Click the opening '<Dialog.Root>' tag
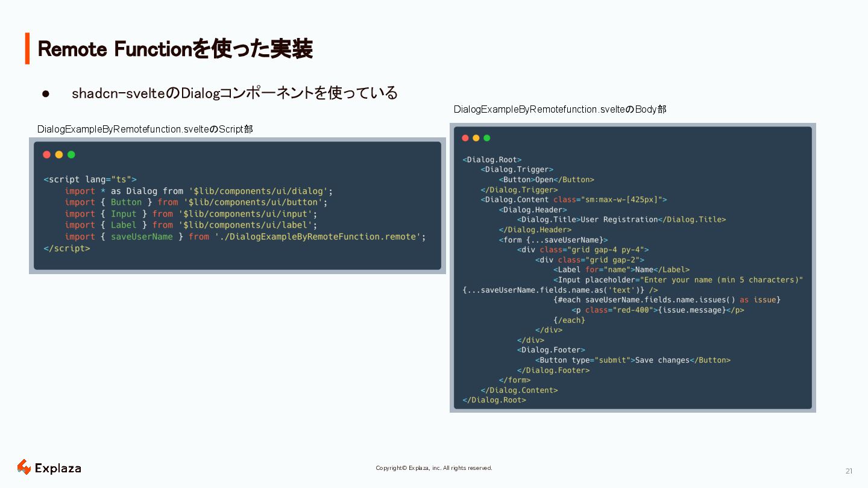Screen dimensions: 868x488 (492, 160)
